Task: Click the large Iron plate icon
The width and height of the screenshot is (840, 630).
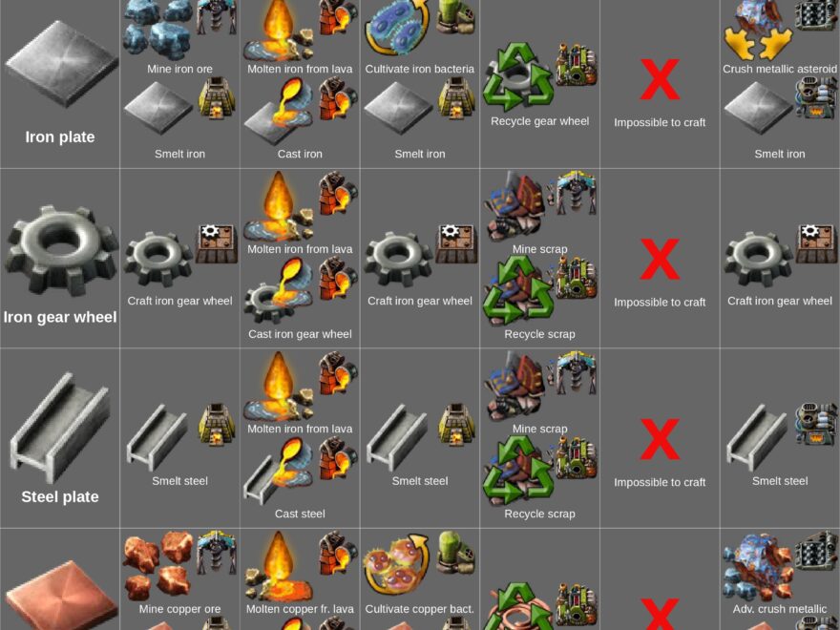Action: [x=60, y=64]
